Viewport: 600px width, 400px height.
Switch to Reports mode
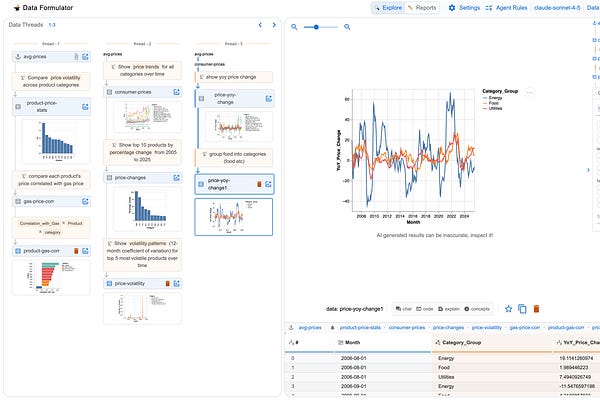pos(422,8)
